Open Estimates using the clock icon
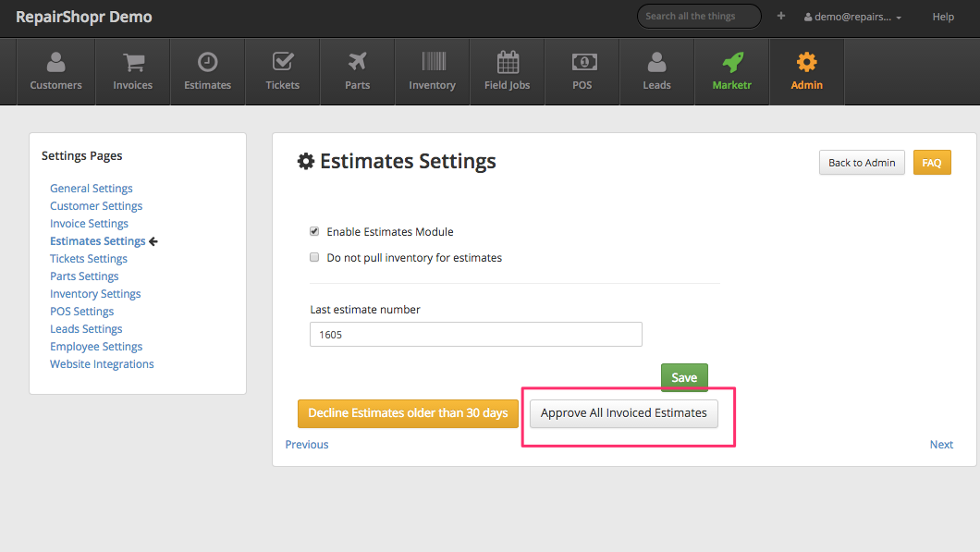The image size is (980, 552). [x=207, y=63]
